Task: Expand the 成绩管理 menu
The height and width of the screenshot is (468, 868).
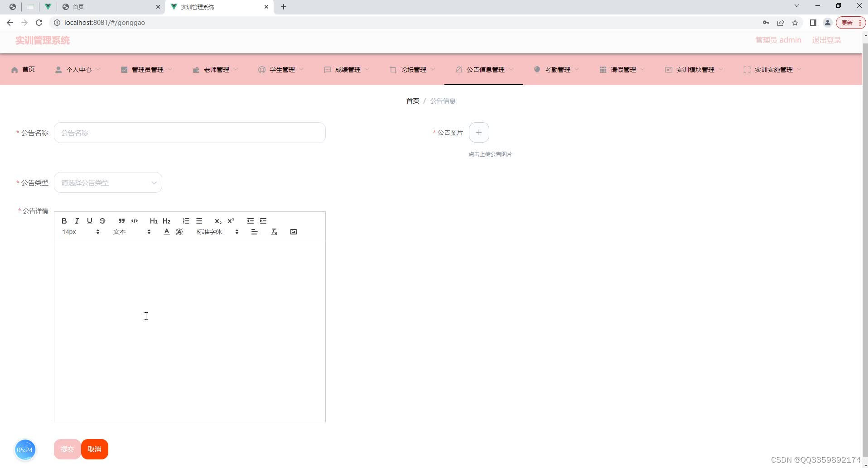Action: [x=347, y=69]
